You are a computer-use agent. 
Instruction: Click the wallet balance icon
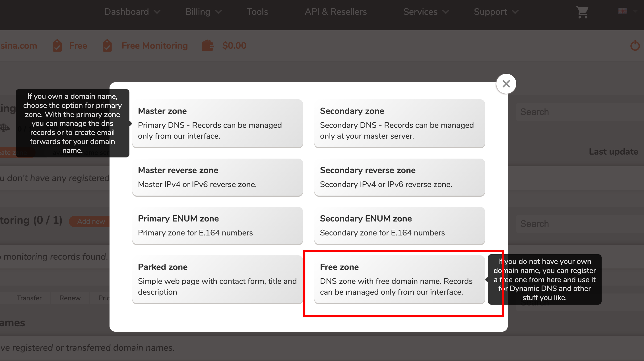click(x=208, y=46)
